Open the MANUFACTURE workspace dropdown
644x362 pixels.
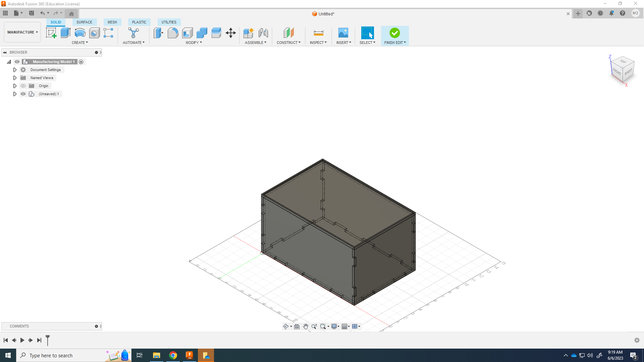[22, 32]
